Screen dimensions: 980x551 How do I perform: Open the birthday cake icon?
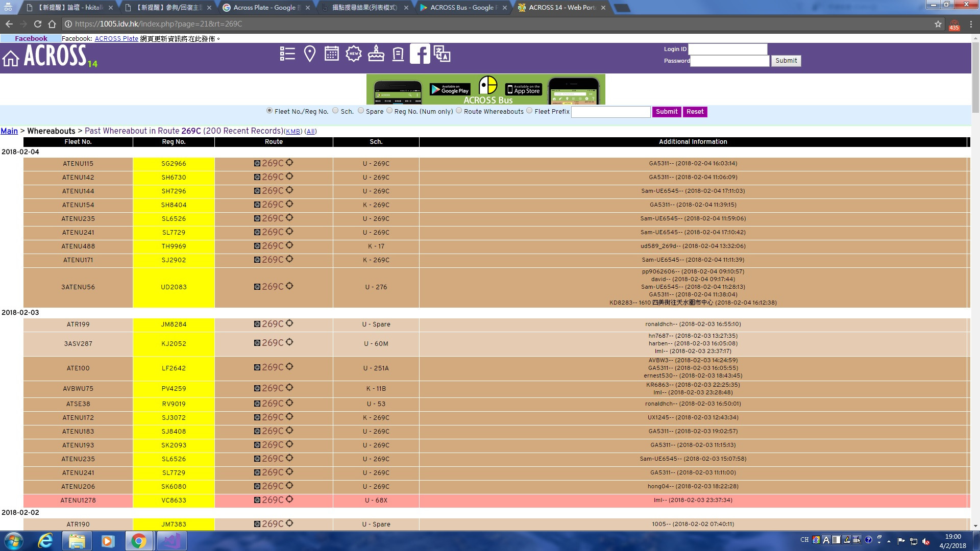[376, 54]
